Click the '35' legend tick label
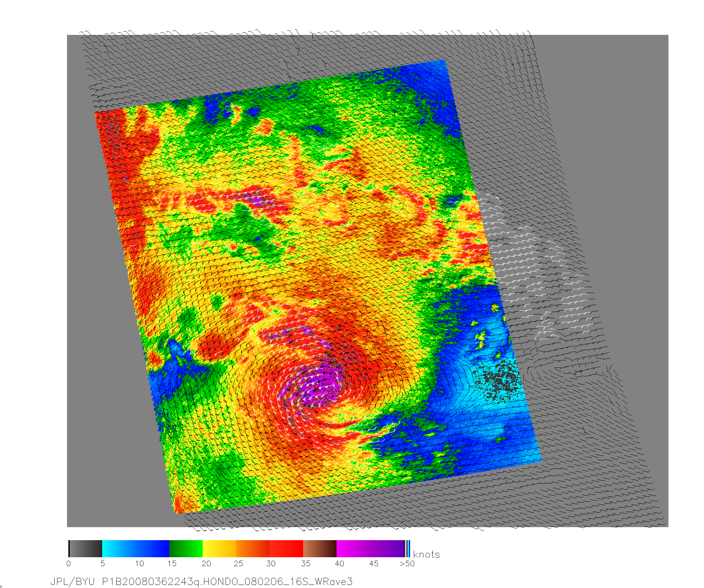704x588 pixels. [x=306, y=564]
